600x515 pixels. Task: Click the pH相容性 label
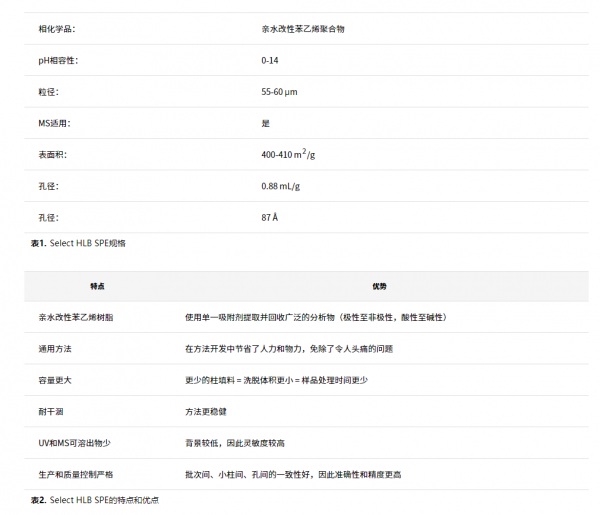click(58, 60)
